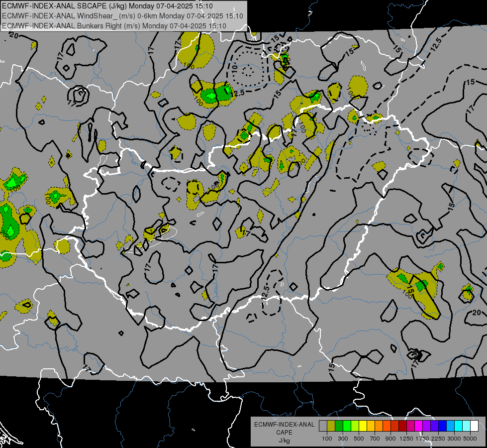This screenshot has height=448, width=487.
Task: Click the legend scale value 900
Action: (x=390, y=439)
